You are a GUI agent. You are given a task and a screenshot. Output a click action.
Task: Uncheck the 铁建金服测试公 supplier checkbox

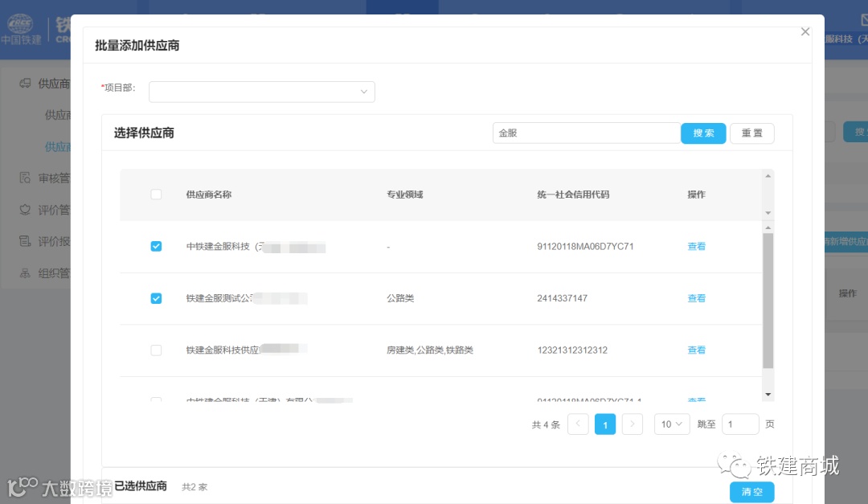click(156, 298)
